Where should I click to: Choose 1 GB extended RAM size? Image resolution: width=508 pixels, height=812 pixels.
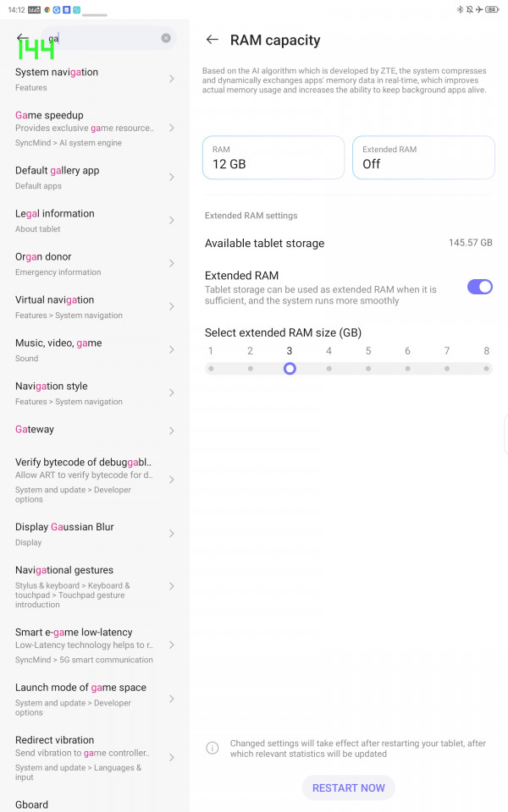point(211,369)
